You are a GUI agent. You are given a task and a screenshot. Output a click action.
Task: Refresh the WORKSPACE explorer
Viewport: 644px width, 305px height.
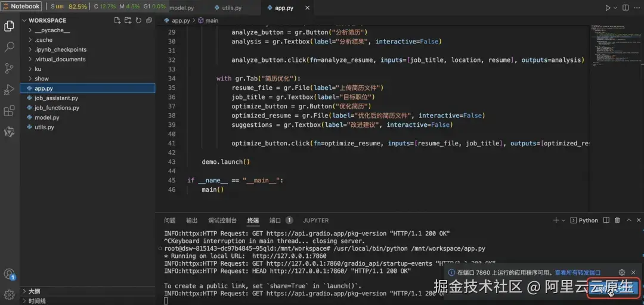[x=138, y=20]
